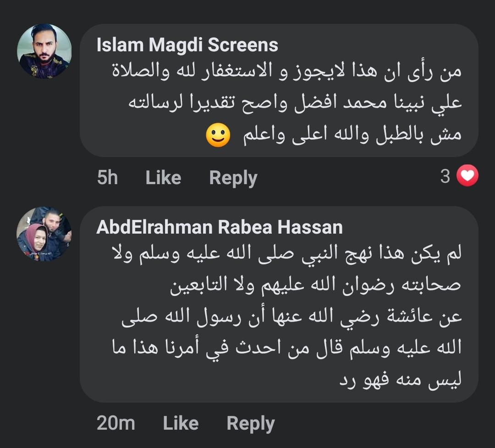Image resolution: width=495 pixels, height=448 pixels.
Task: Like AbdElrahman Rabea Hassan's comment
Action: coord(181,423)
